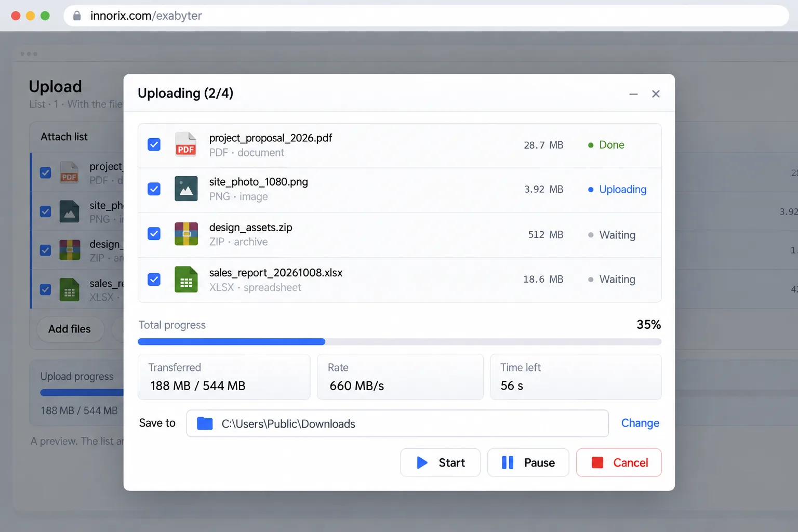Click the Add files button on the background page

[x=70, y=329]
